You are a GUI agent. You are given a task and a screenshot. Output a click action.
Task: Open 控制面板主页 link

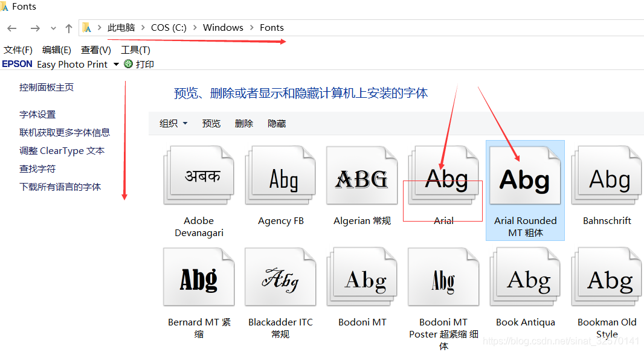point(47,88)
